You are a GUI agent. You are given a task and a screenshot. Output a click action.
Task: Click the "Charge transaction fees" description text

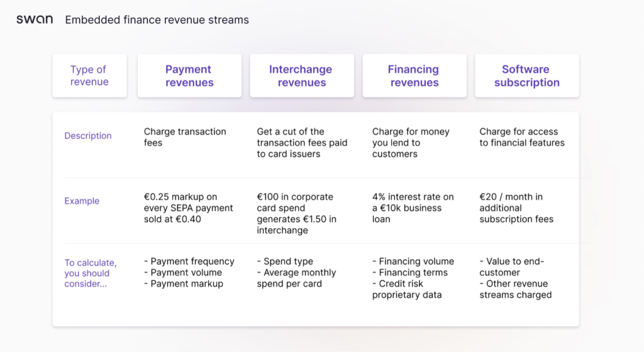coord(184,137)
